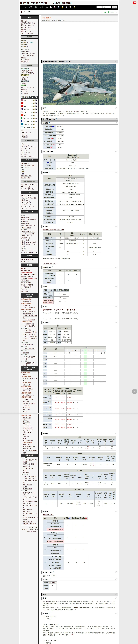Click the pencil icon beside 機体改良
This screenshot has height=644, width=138.
coord(50,511)
